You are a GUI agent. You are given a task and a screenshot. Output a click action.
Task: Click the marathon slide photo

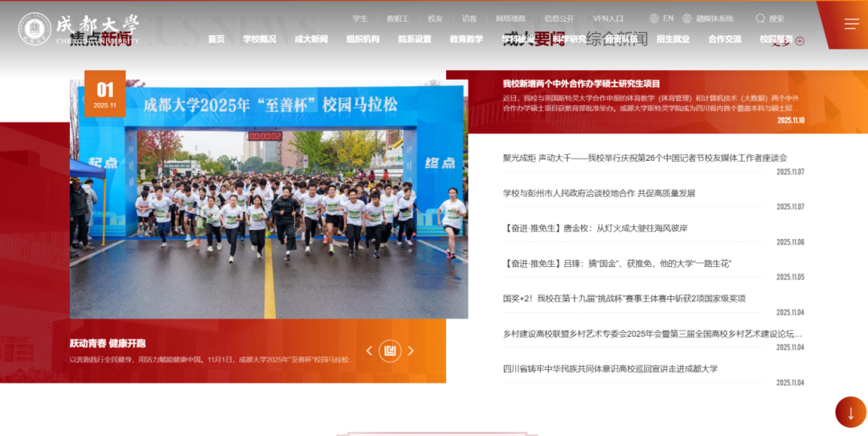[268, 199]
